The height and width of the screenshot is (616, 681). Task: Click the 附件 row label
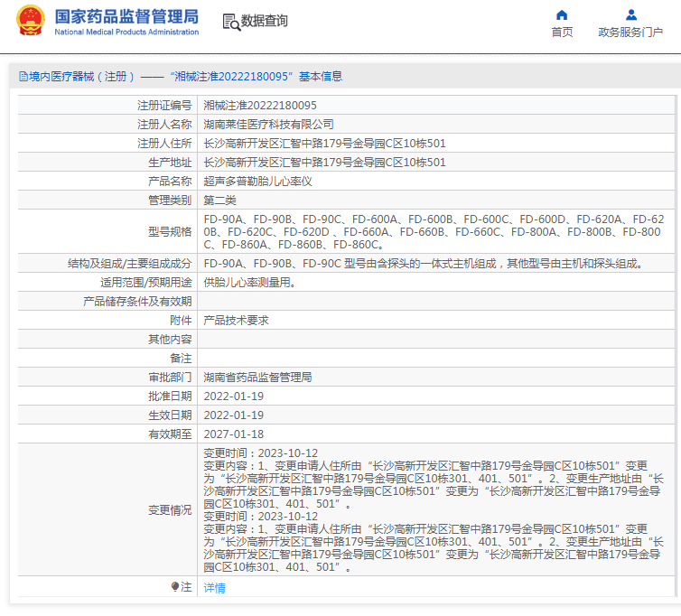click(x=181, y=321)
